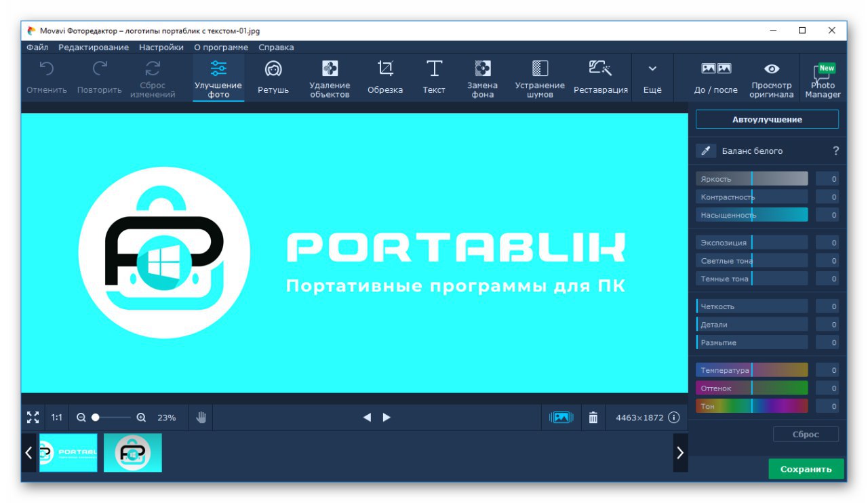Activate the hand pan tool
The image size is (868, 503).
tap(201, 418)
